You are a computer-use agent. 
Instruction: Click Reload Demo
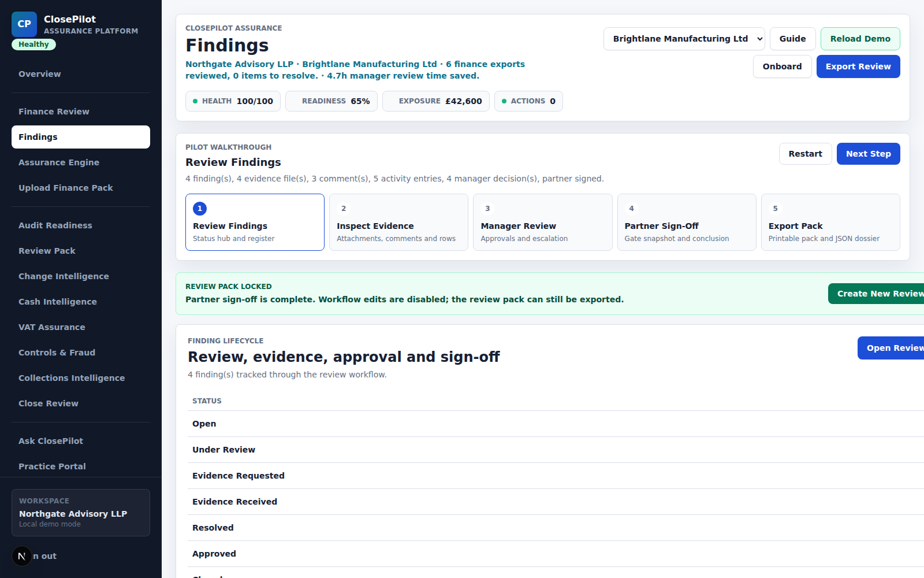860,39
